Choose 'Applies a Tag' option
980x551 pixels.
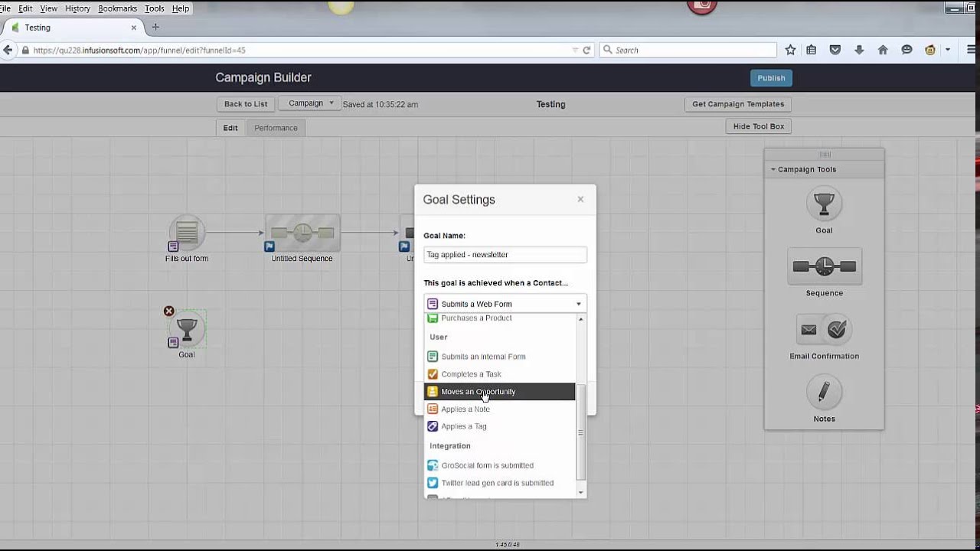pos(500,426)
